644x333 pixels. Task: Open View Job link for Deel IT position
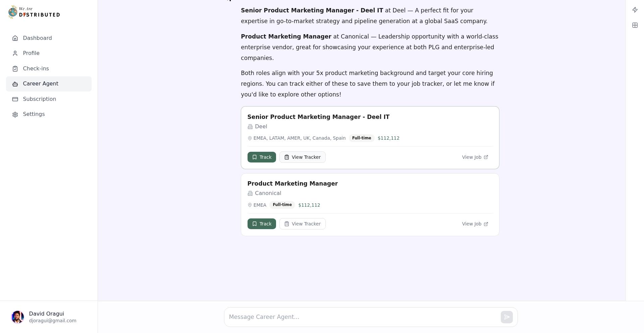(474, 157)
